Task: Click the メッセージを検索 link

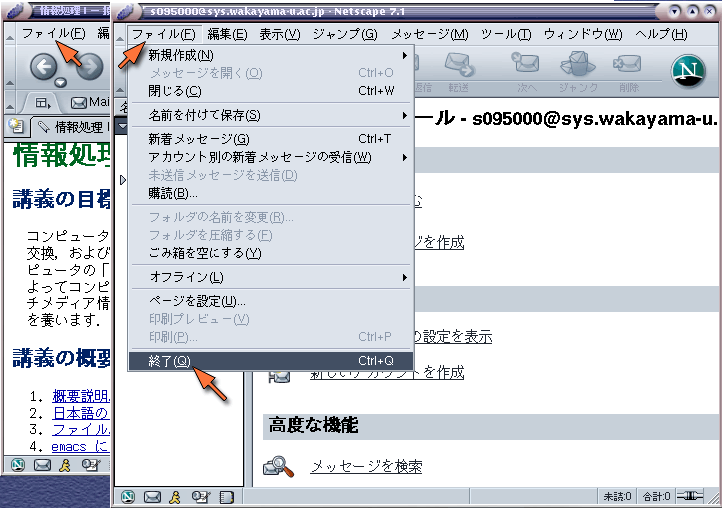Action: pyautogui.click(x=366, y=467)
